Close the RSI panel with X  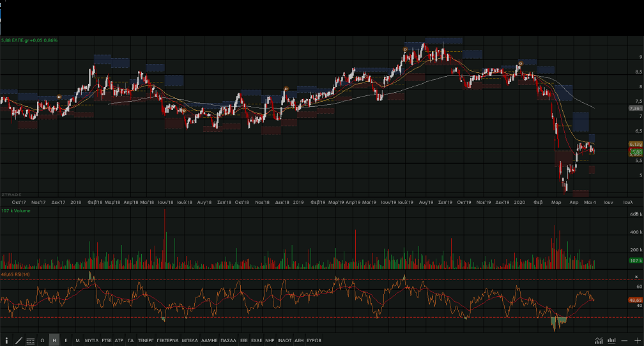coord(636,276)
